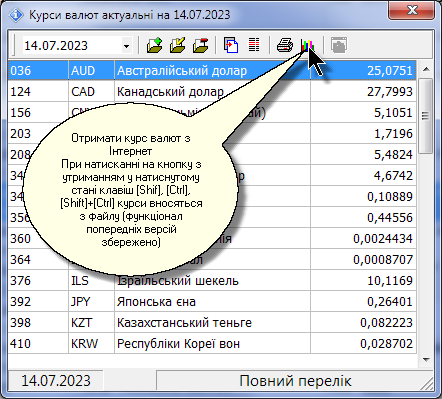Select rate value 5,1051
442x399 pixels.
pyautogui.click(x=363, y=112)
